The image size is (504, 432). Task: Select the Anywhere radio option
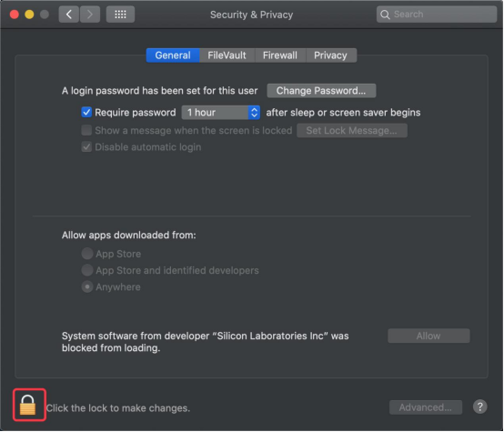pyautogui.click(x=87, y=286)
